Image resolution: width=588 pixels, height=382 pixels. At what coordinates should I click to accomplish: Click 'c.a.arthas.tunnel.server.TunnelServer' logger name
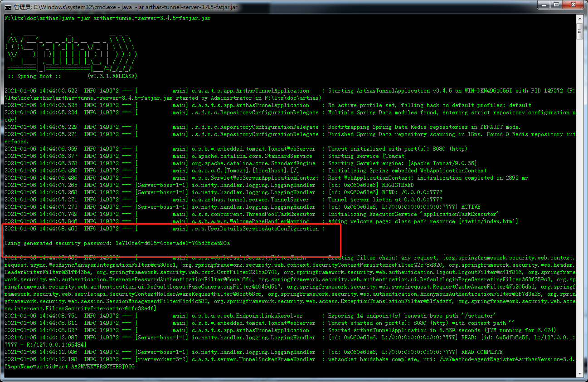(x=250, y=200)
